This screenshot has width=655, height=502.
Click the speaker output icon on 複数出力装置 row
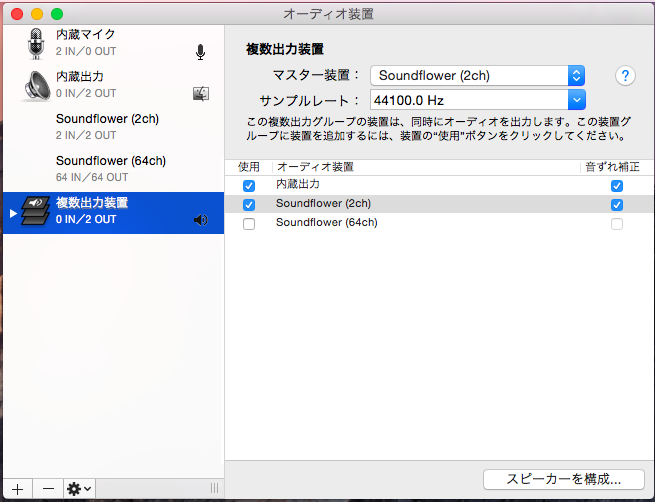tap(201, 220)
